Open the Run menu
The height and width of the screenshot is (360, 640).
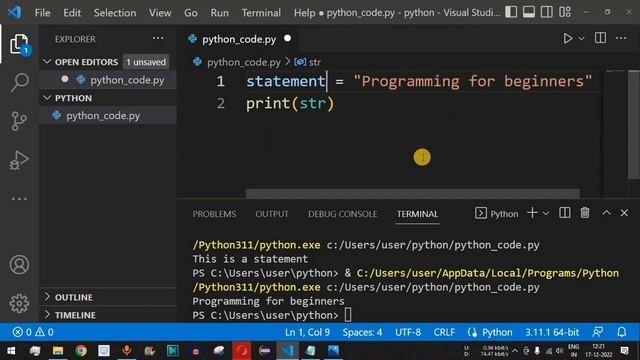[220, 13]
